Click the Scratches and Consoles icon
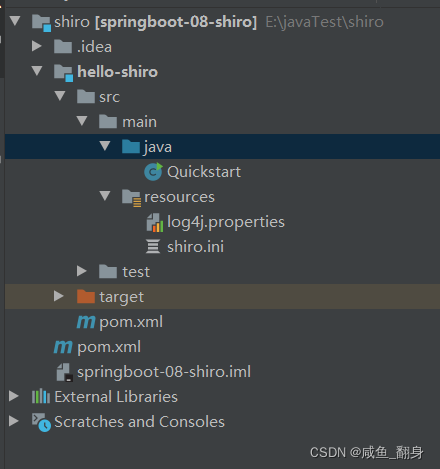The height and width of the screenshot is (469, 440). click(41, 422)
